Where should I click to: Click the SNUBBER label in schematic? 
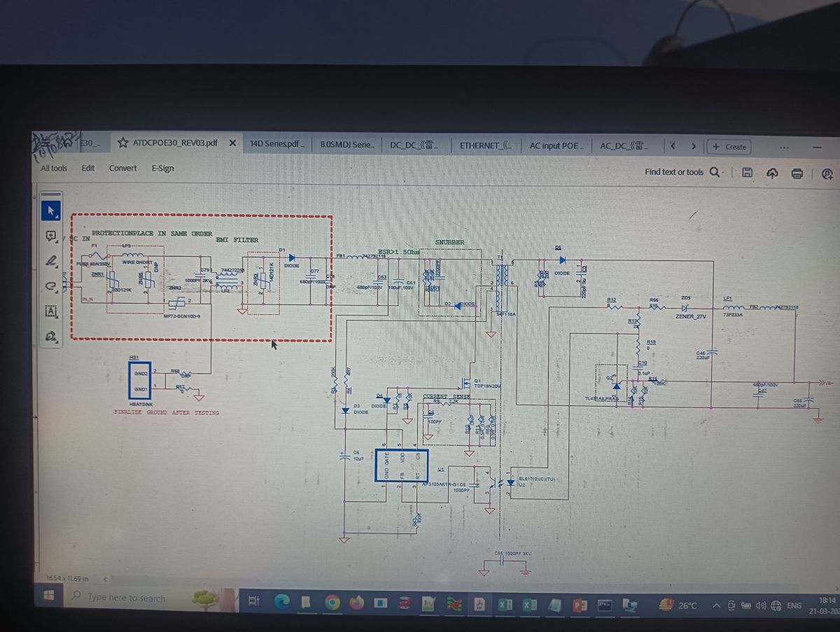pyautogui.click(x=449, y=242)
